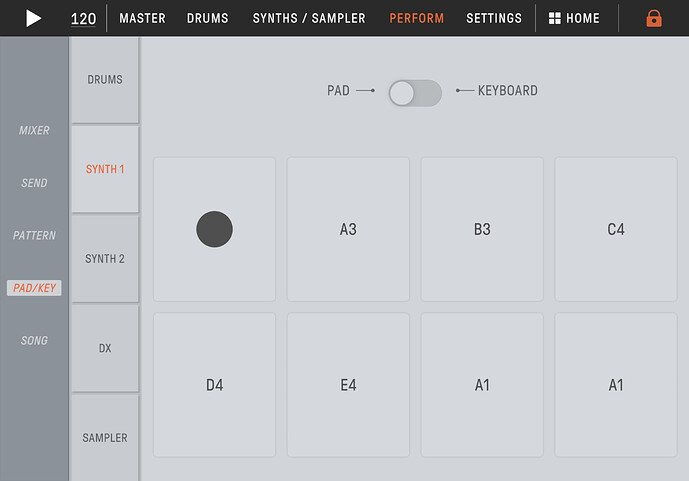Click the orange lock icon
The image size is (689, 481).
click(x=654, y=18)
